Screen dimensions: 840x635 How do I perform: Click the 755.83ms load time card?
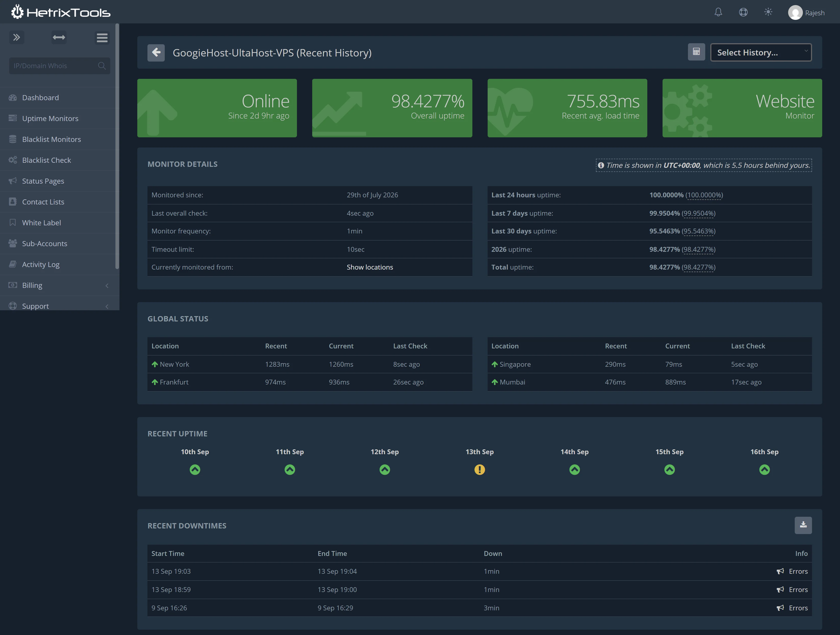tap(567, 108)
